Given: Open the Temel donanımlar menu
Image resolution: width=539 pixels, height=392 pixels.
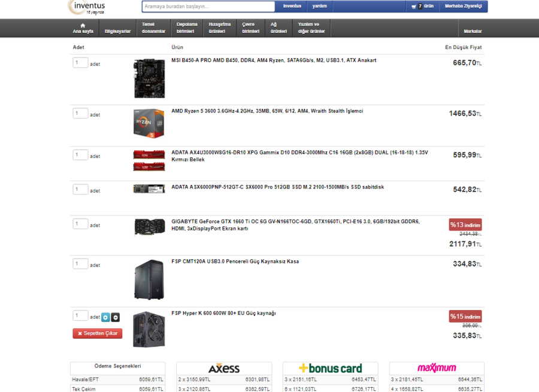Looking at the screenshot, I should coord(153,28).
